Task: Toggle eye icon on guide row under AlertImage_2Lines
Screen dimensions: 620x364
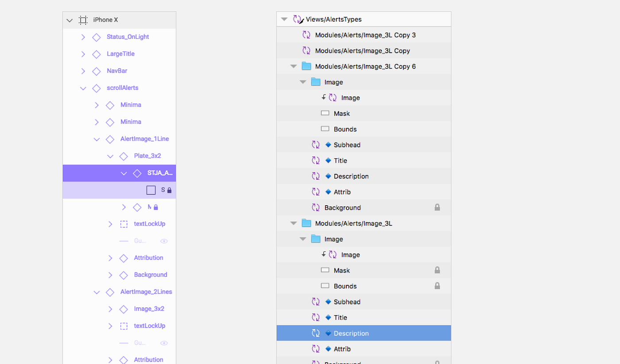Action: tap(164, 343)
